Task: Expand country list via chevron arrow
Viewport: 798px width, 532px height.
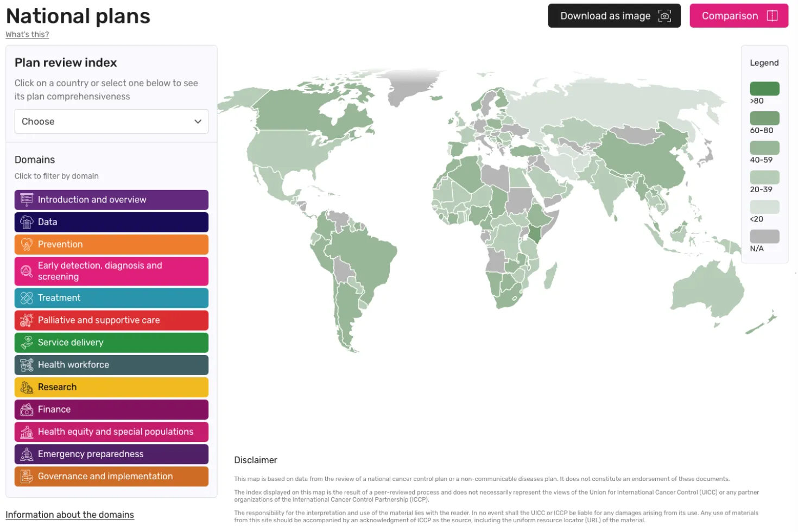Action: (x=198, y=122)
